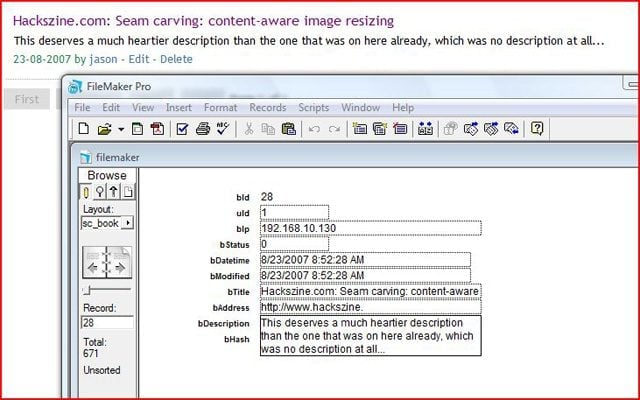Click the Find toolbar icon next to Sort
This screenshot has width=640, height=400.
pos(451,129)
